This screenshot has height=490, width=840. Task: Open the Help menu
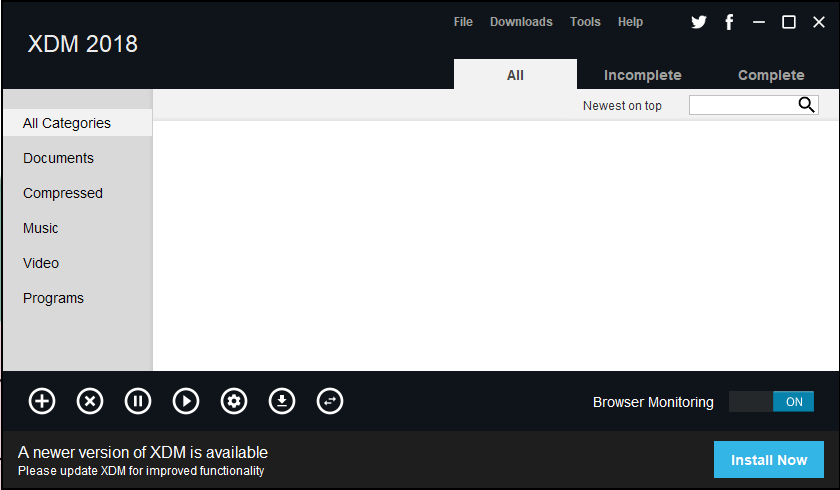click(x=630, y=22)
